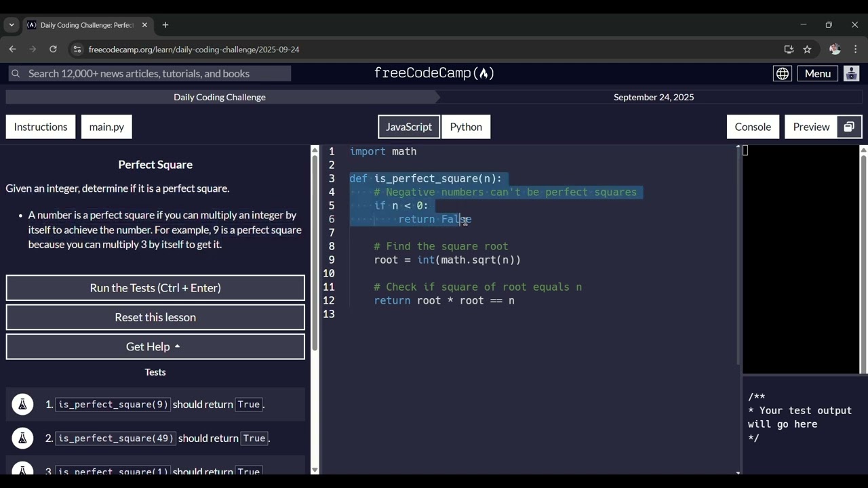Image resolution: width=868 pixels, height=488 pixels.
Task: Open the freeCodeCamp logo home link
Action: [x=434, y=73]
